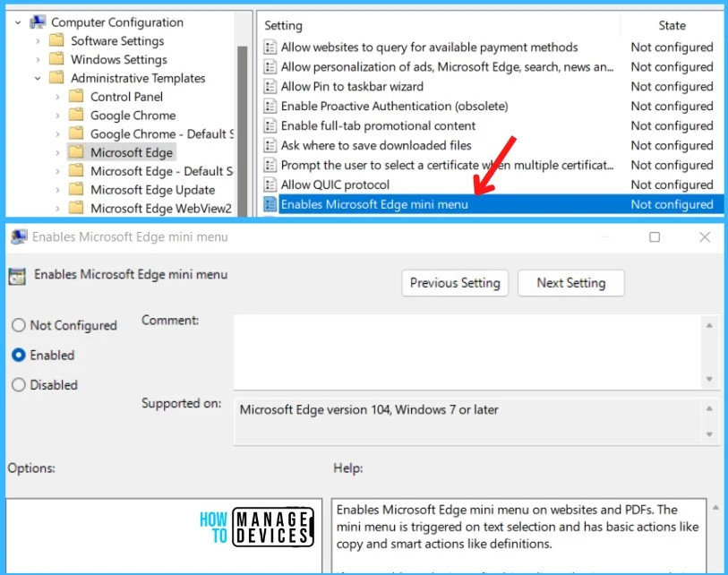The image size is (728, 575).
Task: Click policy icon beside Prompt the user to select a certificate
Action: tap(270, 165)
